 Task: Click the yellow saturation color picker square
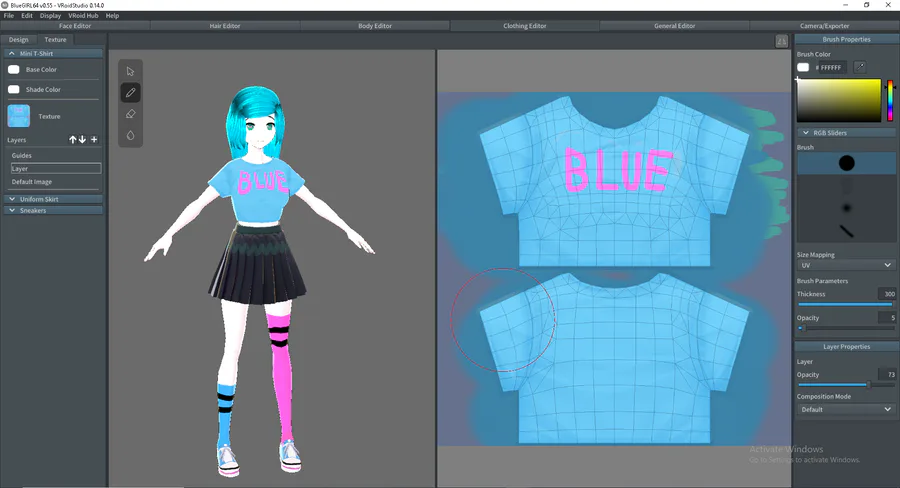point(839,100)
